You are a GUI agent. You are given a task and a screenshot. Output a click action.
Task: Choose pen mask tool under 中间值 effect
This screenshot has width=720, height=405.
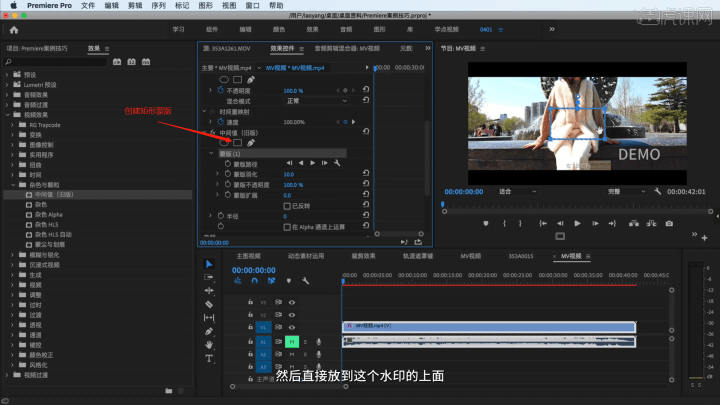[x=251, y=143]
